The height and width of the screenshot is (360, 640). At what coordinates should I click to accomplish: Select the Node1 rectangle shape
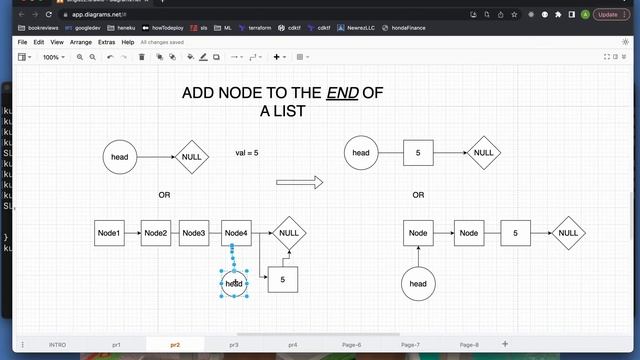click(x=109, y=233)
